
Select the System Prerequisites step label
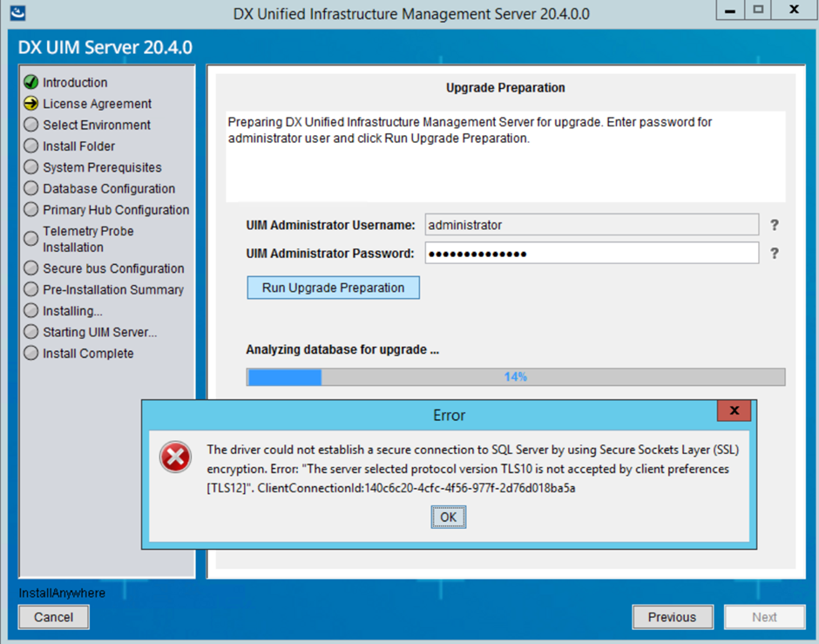(103, 167)
